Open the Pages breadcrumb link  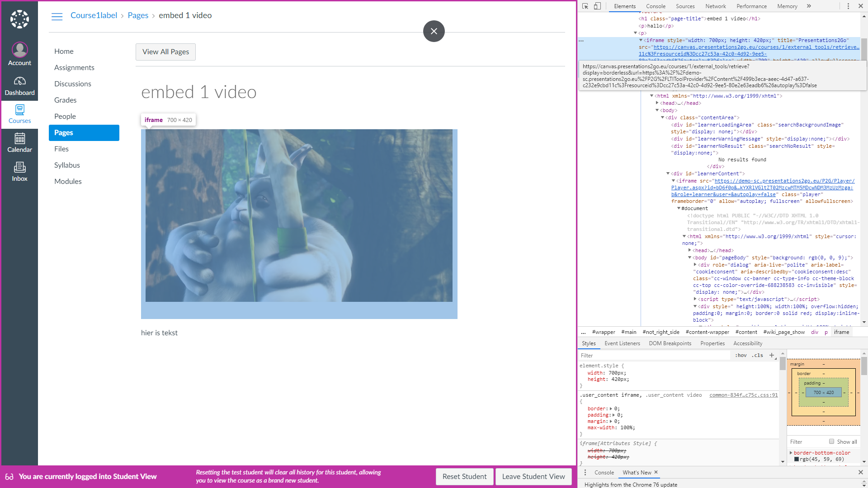(x=138, y=15)
